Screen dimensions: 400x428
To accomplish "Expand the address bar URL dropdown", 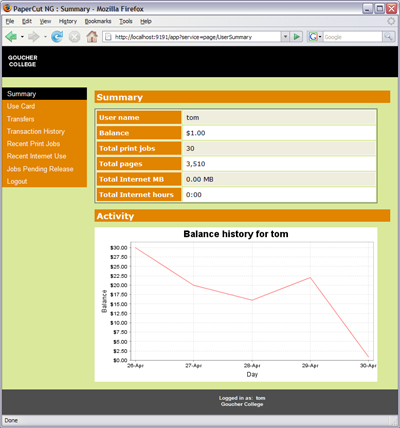I will 285,37.
